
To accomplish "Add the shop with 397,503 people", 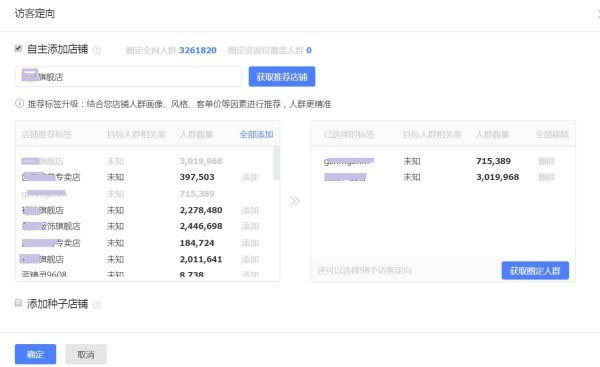I will (x=250, y=177).
